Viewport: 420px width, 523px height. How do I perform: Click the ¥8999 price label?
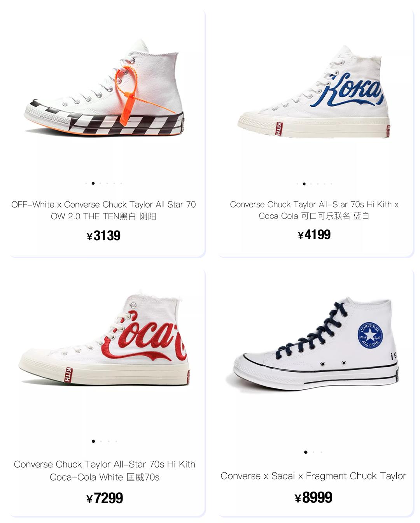point(313,498)
